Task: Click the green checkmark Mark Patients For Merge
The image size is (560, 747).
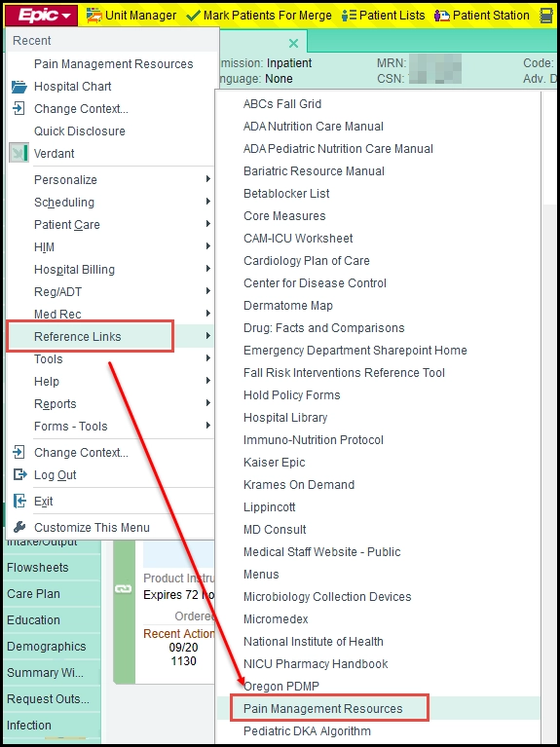Action: 193,16
